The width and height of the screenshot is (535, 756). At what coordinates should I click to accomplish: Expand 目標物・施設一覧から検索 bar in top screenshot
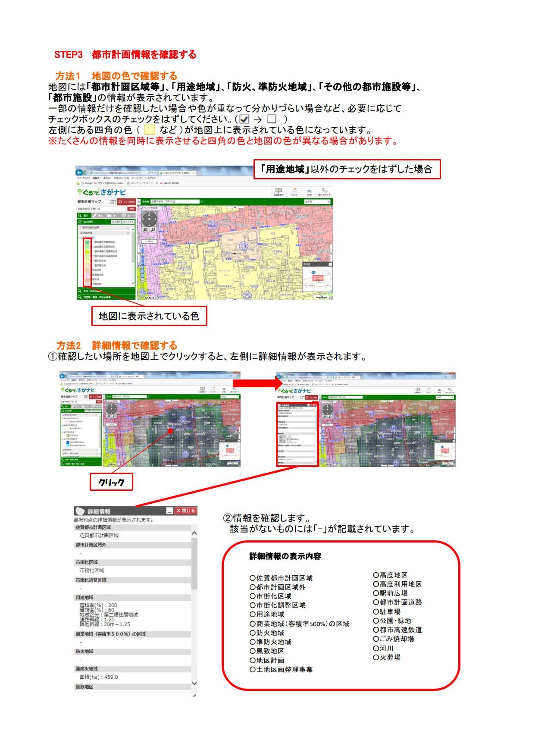106,297
